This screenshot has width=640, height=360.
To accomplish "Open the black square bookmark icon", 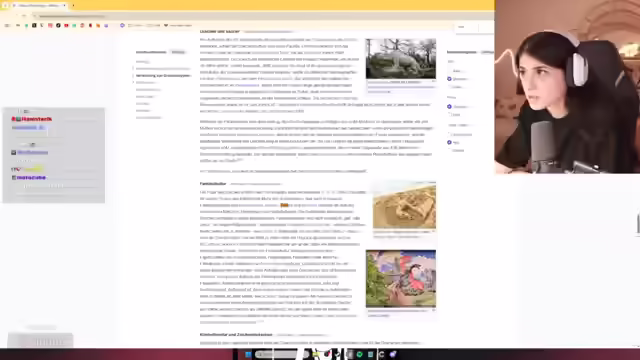I will point(34,25).
